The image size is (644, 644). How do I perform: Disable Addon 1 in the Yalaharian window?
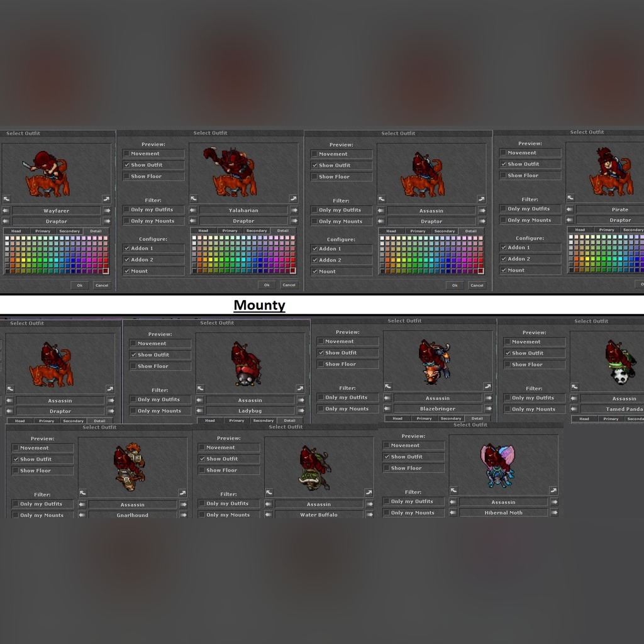click(153, 248)
